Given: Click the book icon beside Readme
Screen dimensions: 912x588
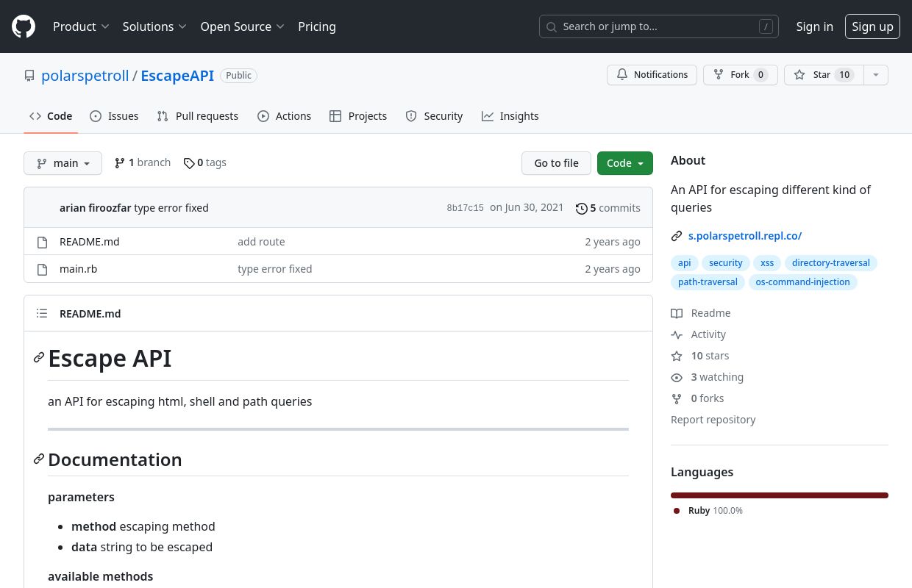Looking at the screenshot, I should [677, 313].
